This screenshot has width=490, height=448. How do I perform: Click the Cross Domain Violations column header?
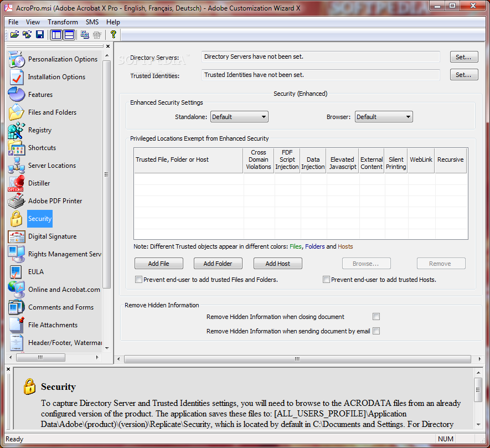point(259,160)
